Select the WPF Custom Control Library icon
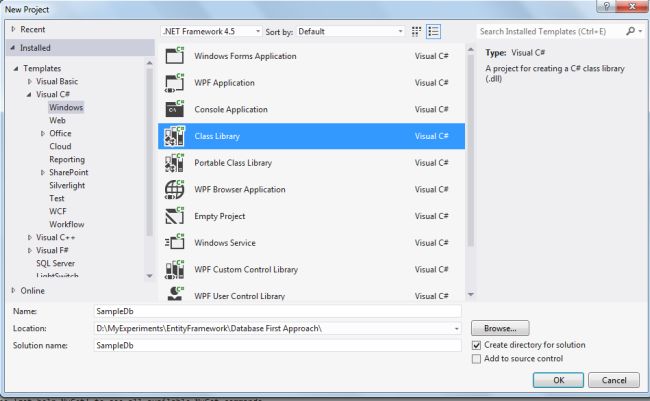Screen dimensions: 650x401 coord(175,270)
